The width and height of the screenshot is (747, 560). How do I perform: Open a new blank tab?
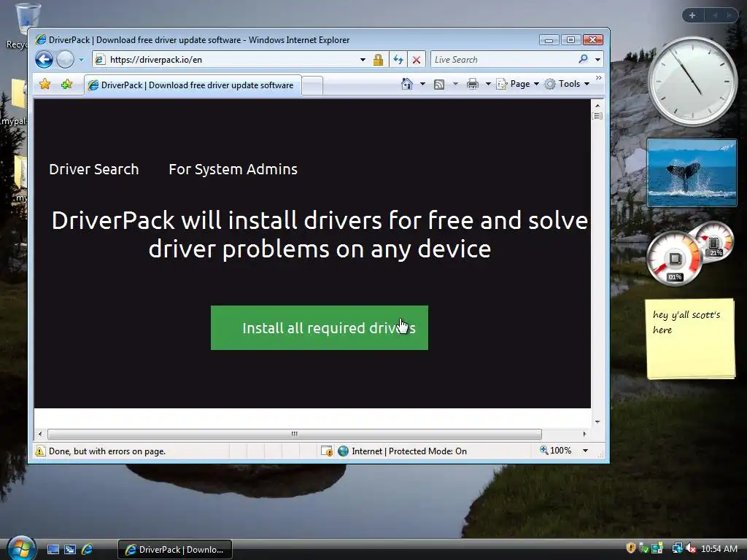point(312,86)
